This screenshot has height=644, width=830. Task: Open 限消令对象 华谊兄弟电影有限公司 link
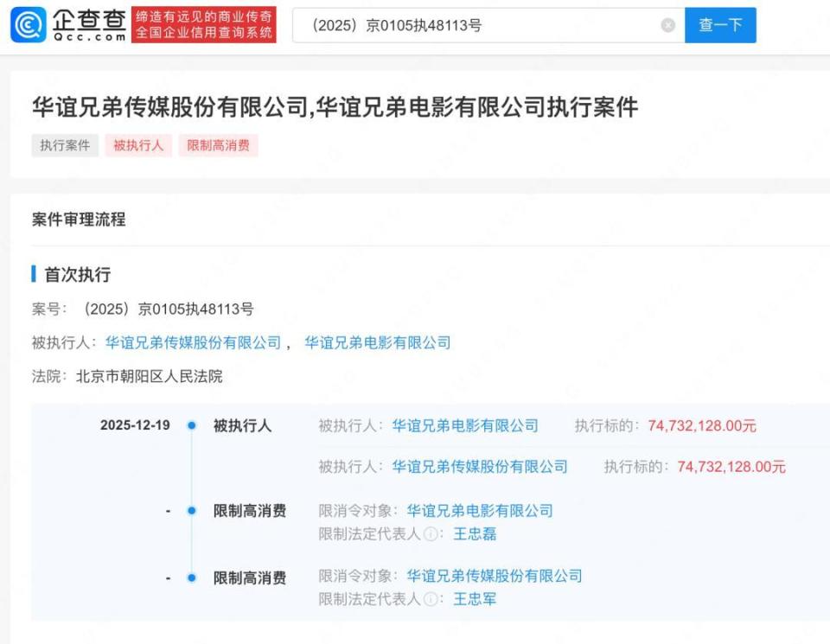coord(480,511)
